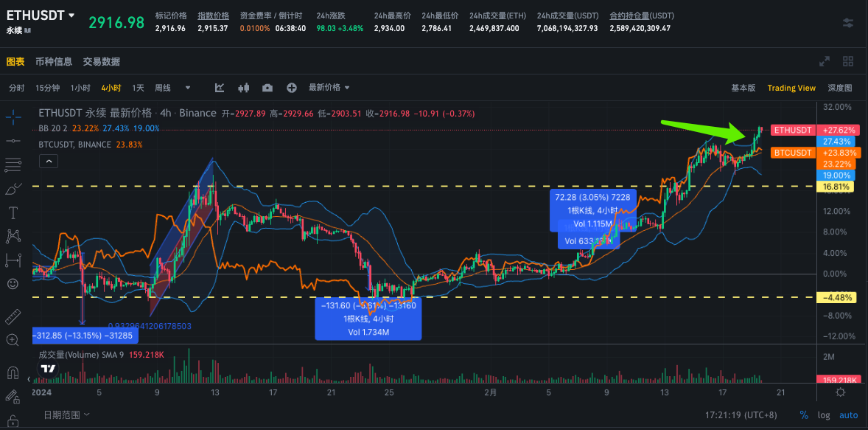Toggle log scale on price axis
Image resolution: width=868 pixels, height=430 pixels.
[823, 415]
